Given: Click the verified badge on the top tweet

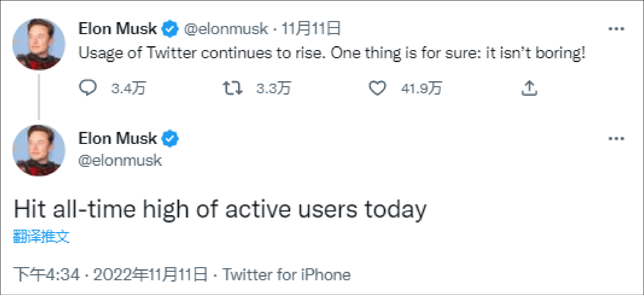Looking at the screenshot, I should pyautogui.click(x=170, y=29).
